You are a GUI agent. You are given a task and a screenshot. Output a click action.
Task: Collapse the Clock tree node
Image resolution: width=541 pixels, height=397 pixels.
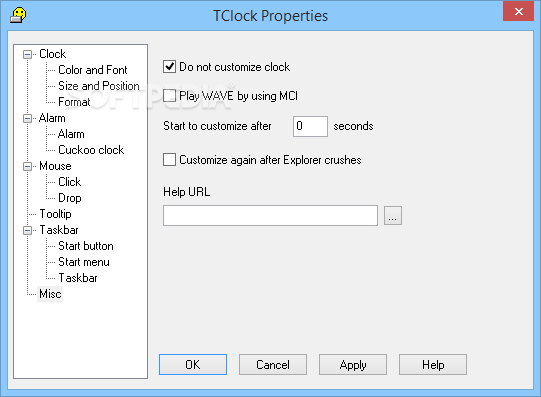click(x=27, y=54)
